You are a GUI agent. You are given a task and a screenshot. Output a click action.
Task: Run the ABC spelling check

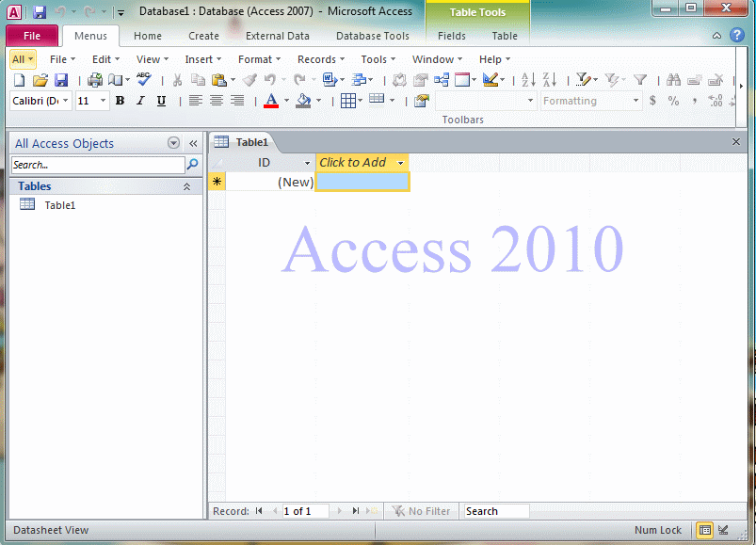point(144,79)
